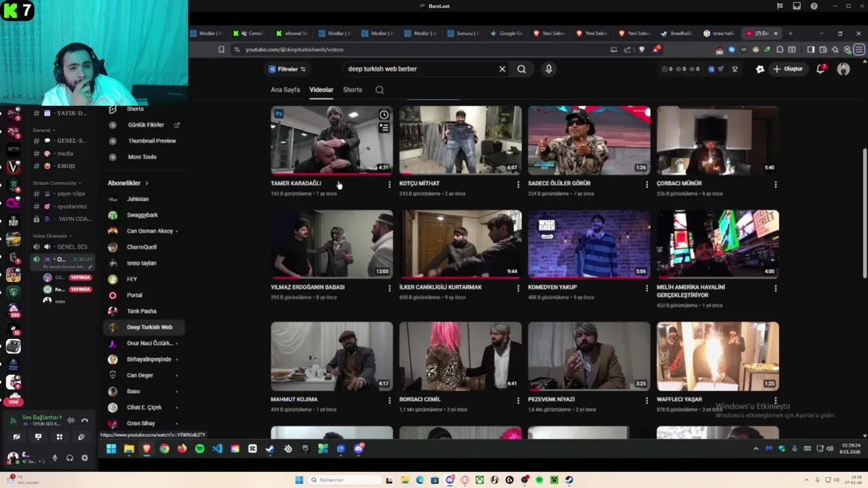The height and width of the screenshot is (488, 868).
Task: Select the Videolar channel tab
Action: pos(321,89)
